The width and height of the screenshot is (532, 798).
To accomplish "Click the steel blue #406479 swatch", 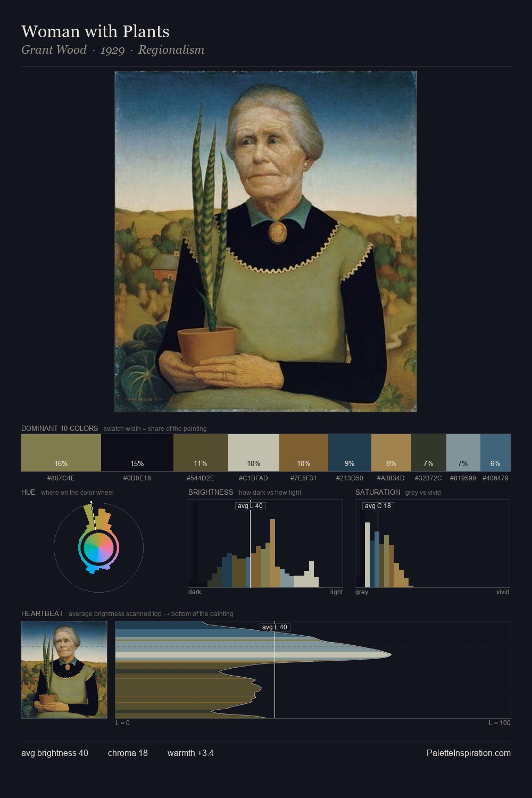I will pyautogui.click(x=495, y=453).
